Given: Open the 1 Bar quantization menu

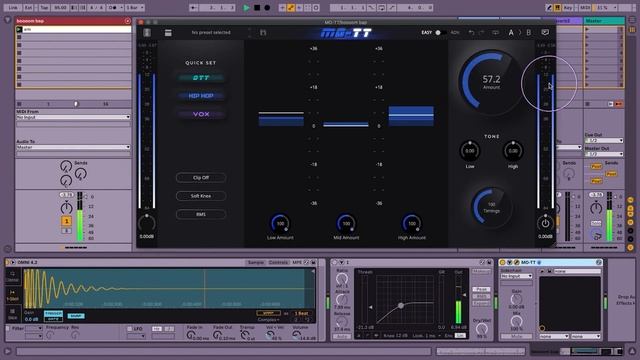Looking at the screenshot, I should click(135, 7).
